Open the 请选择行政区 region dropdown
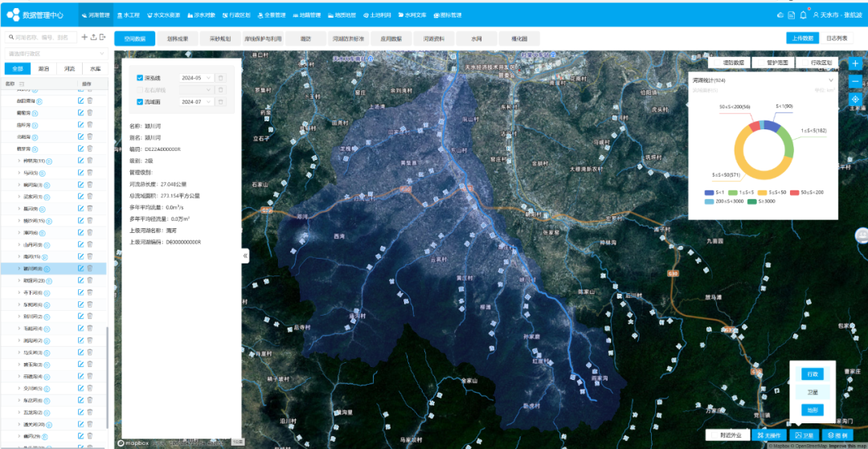 coord(55,54)
